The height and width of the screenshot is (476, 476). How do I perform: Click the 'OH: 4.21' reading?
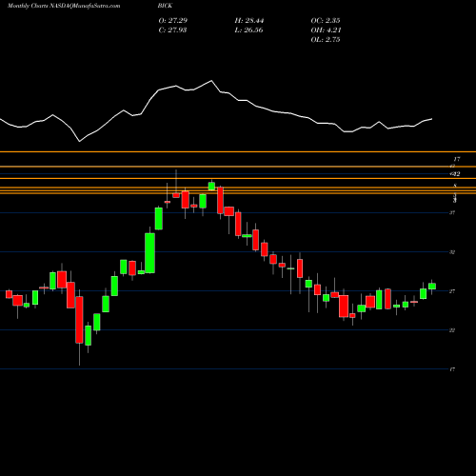326,30
